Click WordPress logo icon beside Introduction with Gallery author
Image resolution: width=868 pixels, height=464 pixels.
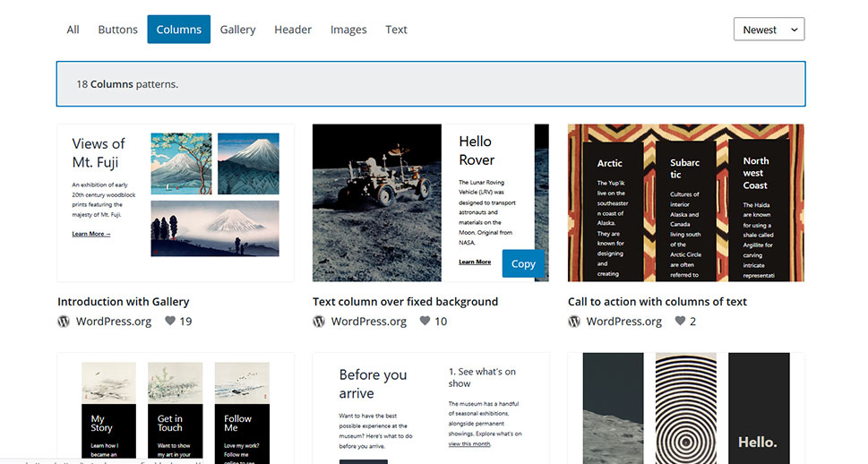click(64, 322)
